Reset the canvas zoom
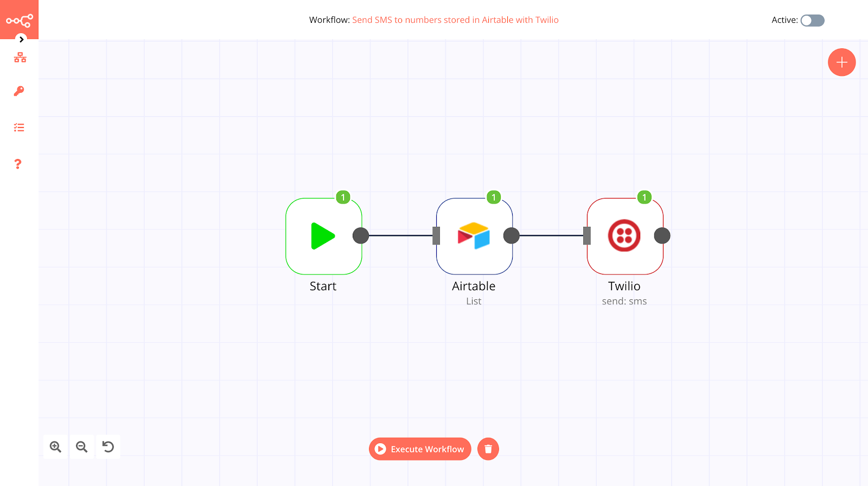 108,447
